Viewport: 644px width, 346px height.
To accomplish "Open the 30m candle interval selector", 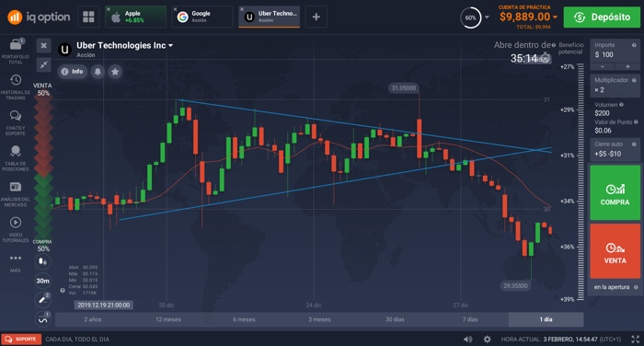I will click(42, 281).
